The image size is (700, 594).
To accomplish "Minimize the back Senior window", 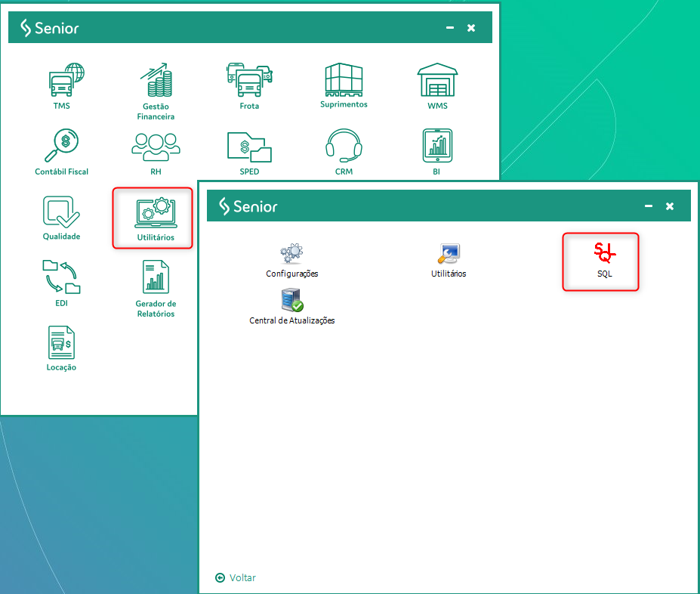I will pyautogui.click(x=450, y=28).
